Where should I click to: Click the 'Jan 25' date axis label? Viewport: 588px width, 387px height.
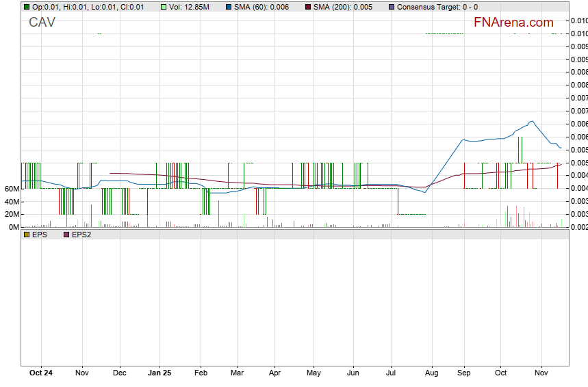click(159, 373)
